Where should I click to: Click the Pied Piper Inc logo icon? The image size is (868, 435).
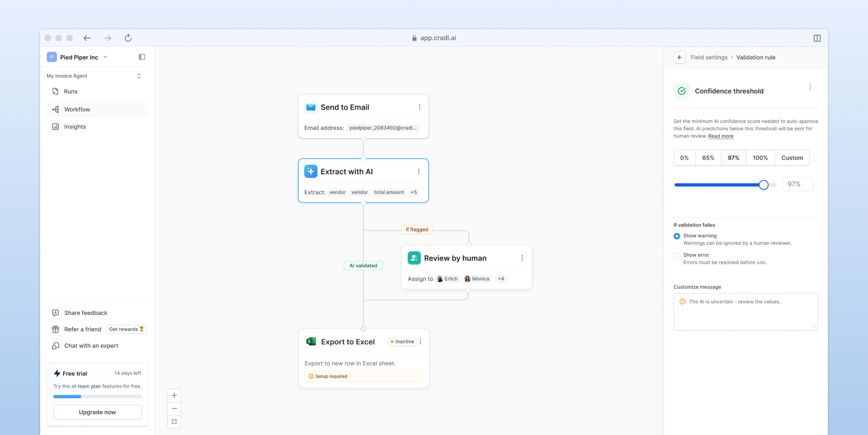point(52,57)
